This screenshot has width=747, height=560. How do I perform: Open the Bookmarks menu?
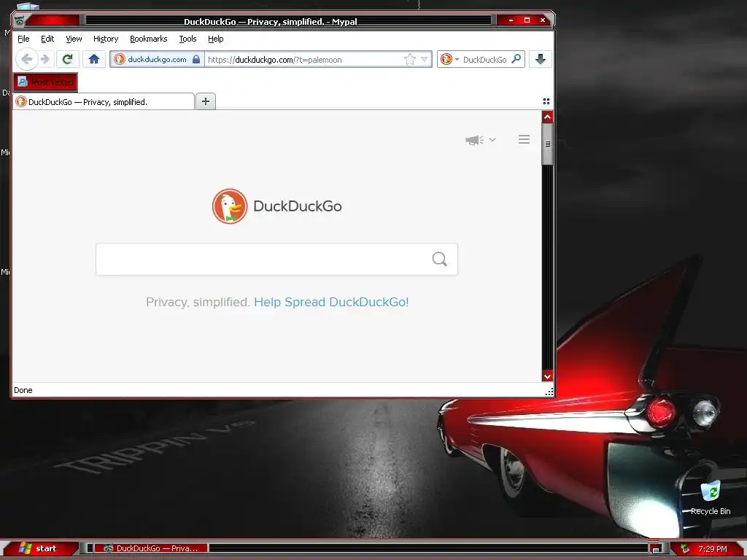149,39
